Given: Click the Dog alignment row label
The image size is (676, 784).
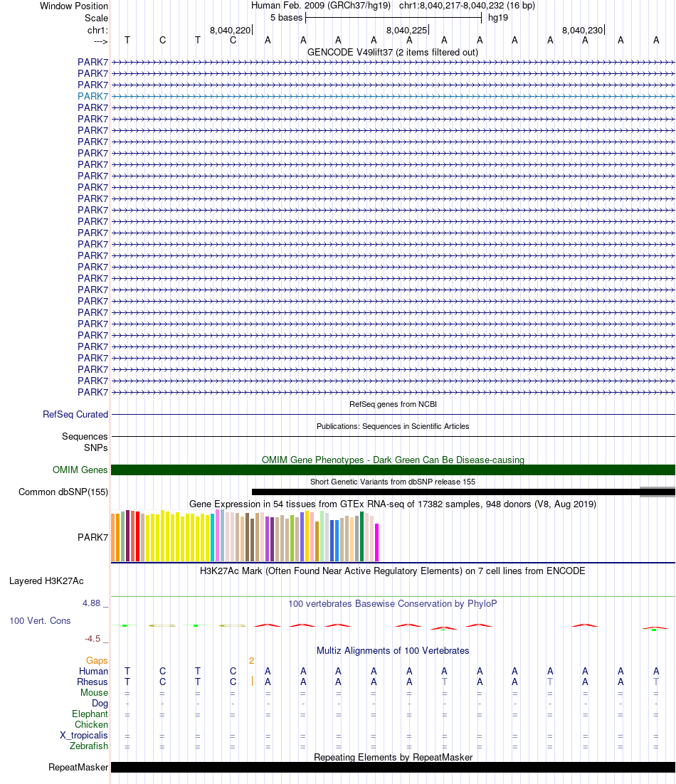Looking at the screenshot, I should coord(100,704).
